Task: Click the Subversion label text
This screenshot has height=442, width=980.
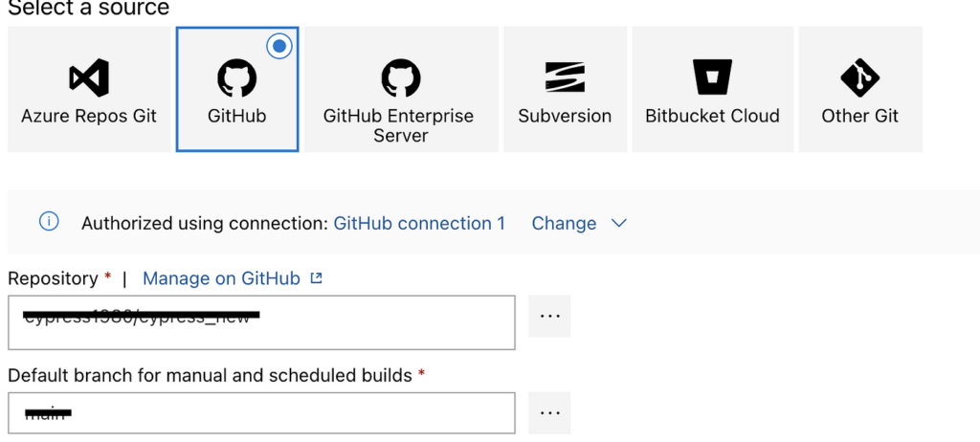Action: click(565, 117)
